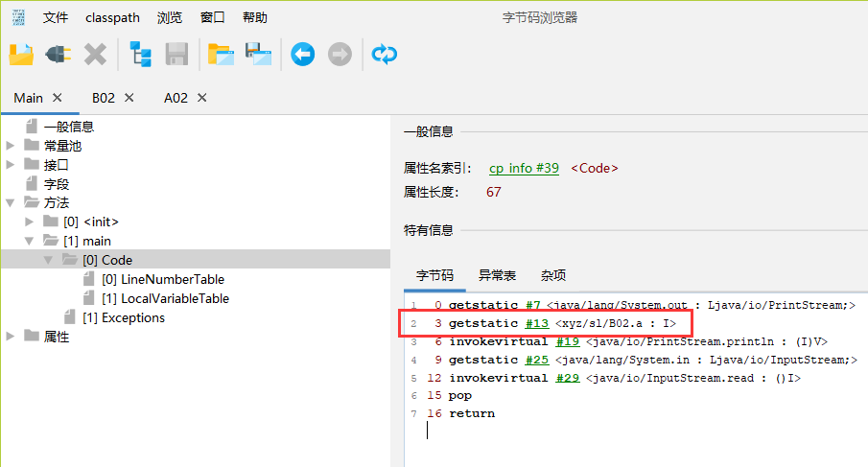Screen dimensions: 868x467
Task: Click the folder icon beside [0] Code
Action: 70,260
